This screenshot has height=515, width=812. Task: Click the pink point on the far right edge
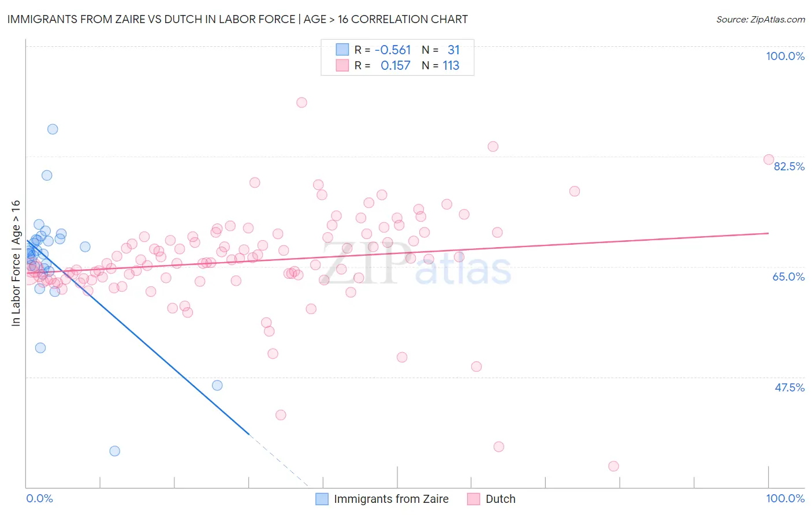pos(769,159)
